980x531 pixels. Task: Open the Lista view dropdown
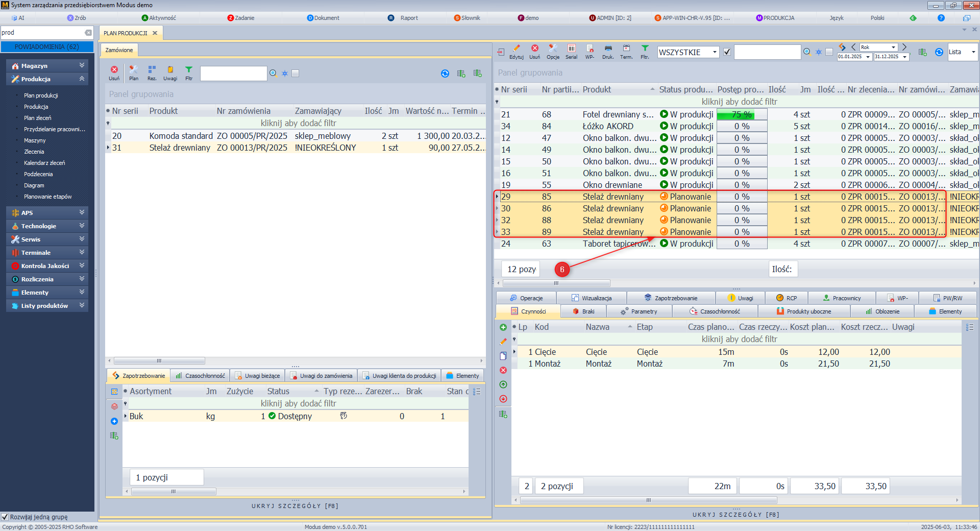(973, 52)
